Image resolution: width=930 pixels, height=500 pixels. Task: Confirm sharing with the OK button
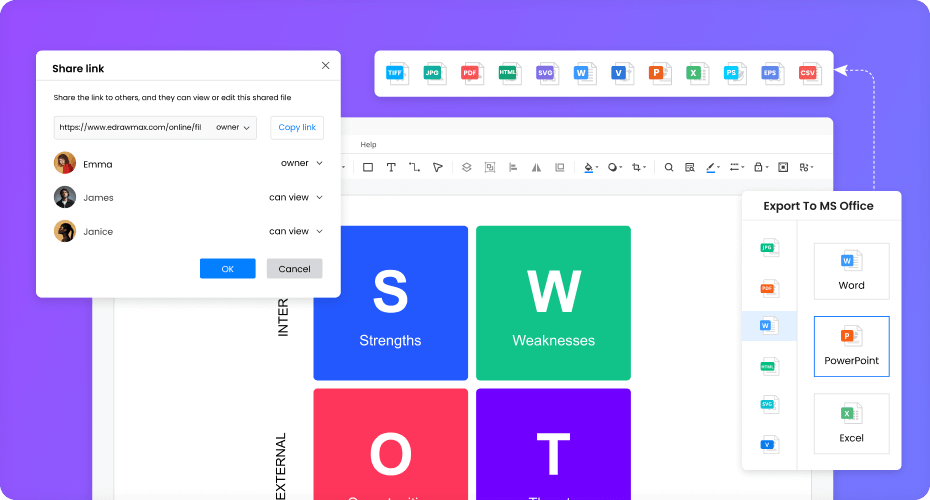click(x=228, y=269)
